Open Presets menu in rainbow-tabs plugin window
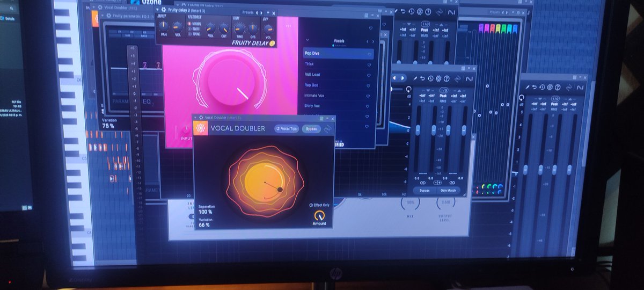 494,12
